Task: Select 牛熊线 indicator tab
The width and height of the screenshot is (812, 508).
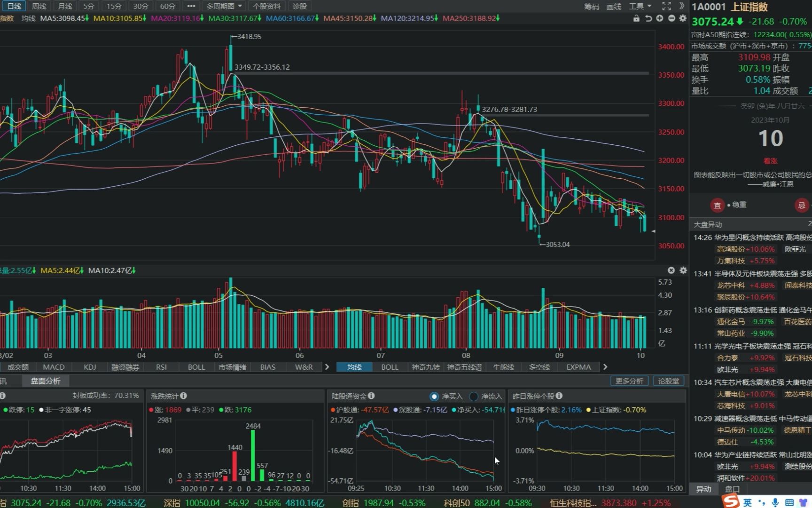Action: point(503,367)
